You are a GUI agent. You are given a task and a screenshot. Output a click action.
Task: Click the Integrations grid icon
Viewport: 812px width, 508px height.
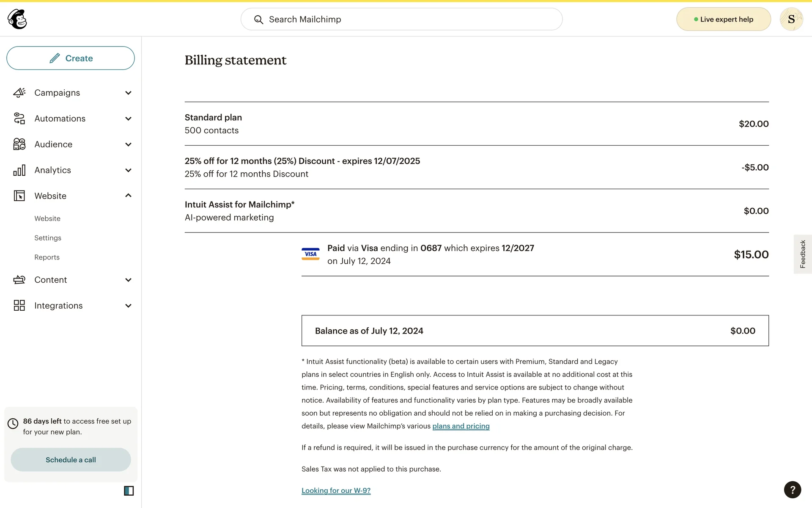(x=19, y=306)
